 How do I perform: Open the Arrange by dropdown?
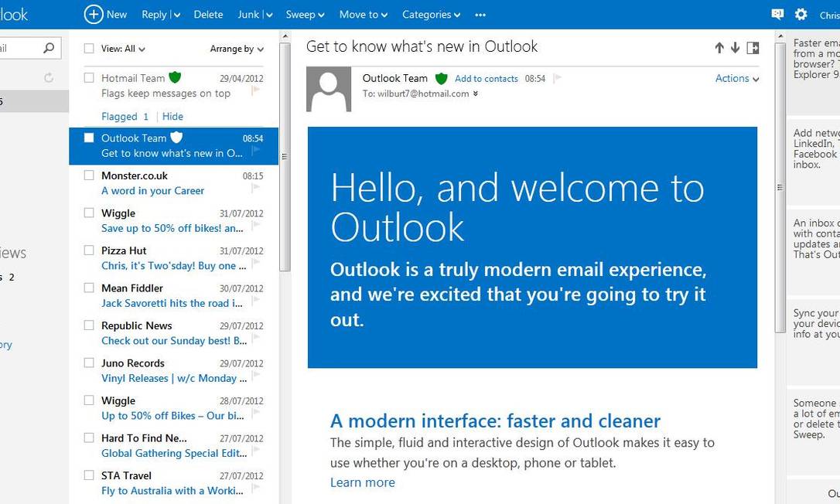pyautogui.click(x=236, y=49)
